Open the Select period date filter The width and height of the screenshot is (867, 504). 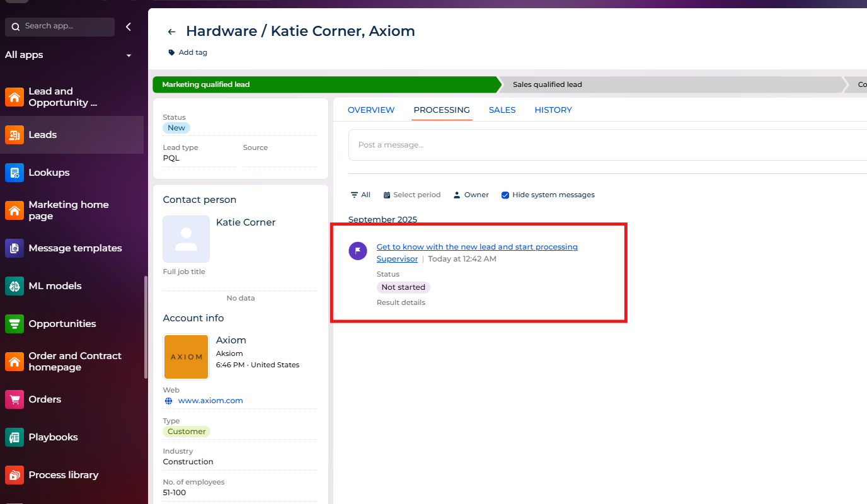(412, 195)
